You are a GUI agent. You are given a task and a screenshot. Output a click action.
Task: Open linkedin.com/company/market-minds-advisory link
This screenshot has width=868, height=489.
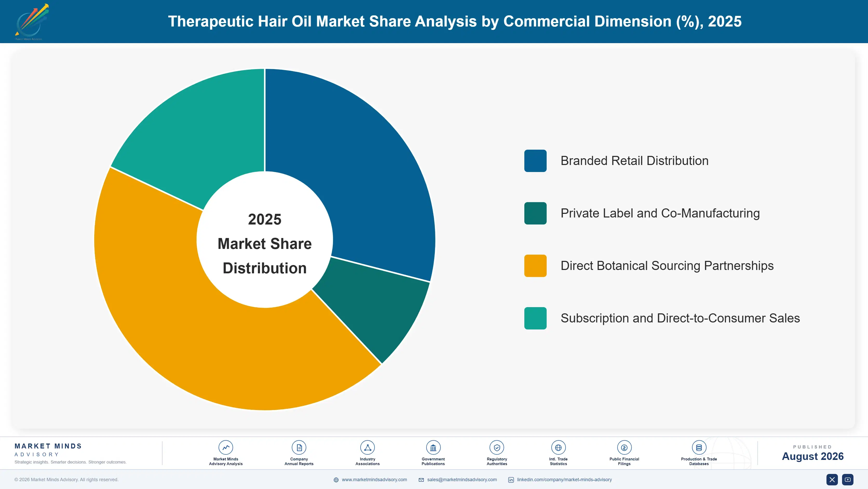tap(564, 480)
